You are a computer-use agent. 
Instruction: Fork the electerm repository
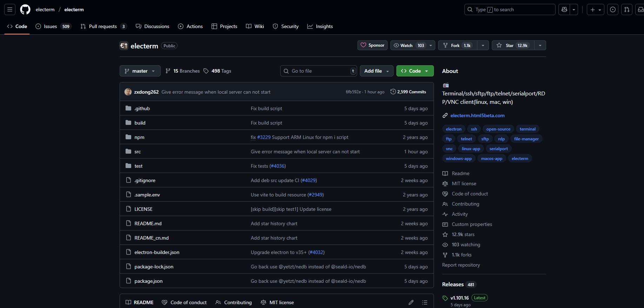click(458, 45)
